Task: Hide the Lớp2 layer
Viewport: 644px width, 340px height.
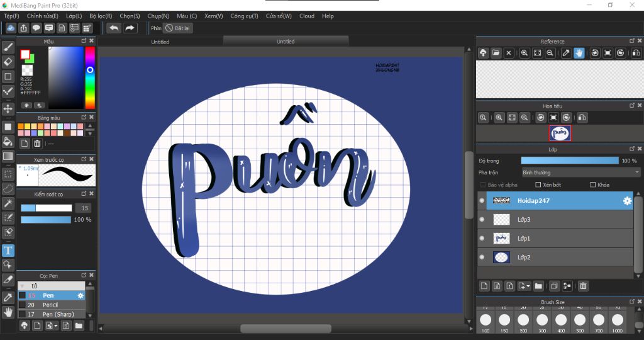Action: point(482,258)
